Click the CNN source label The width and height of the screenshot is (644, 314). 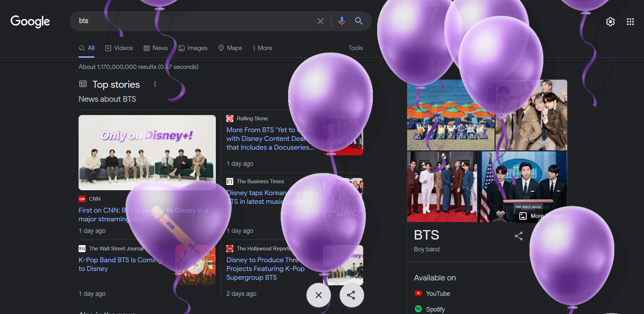click(x=95, y=199)
